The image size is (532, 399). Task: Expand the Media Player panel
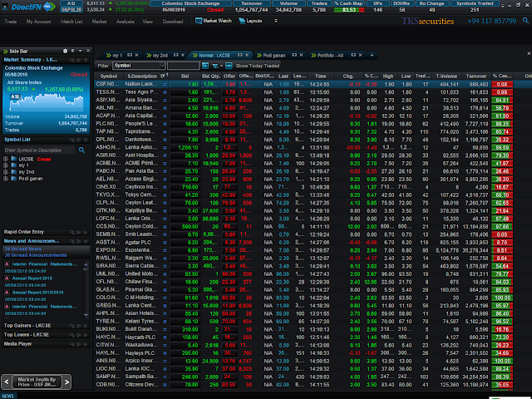(86, 344)
